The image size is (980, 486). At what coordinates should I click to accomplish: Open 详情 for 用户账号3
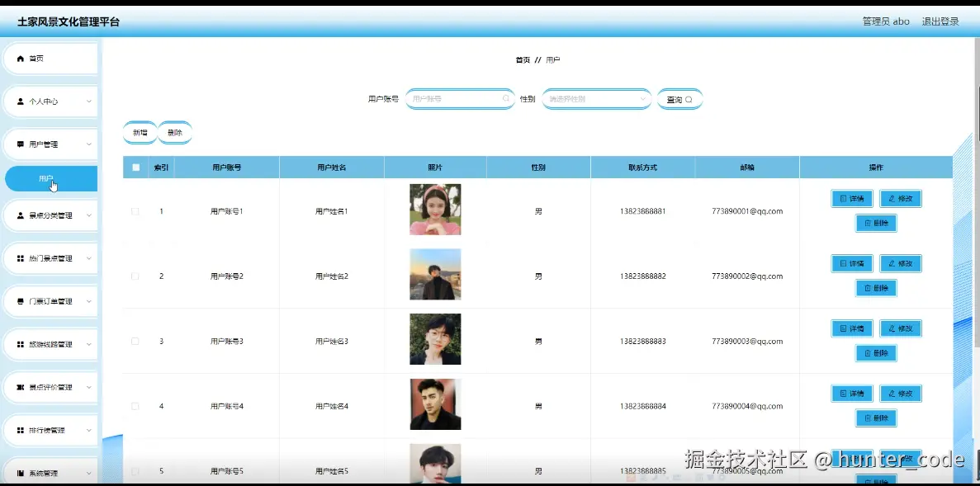[852, 328]
